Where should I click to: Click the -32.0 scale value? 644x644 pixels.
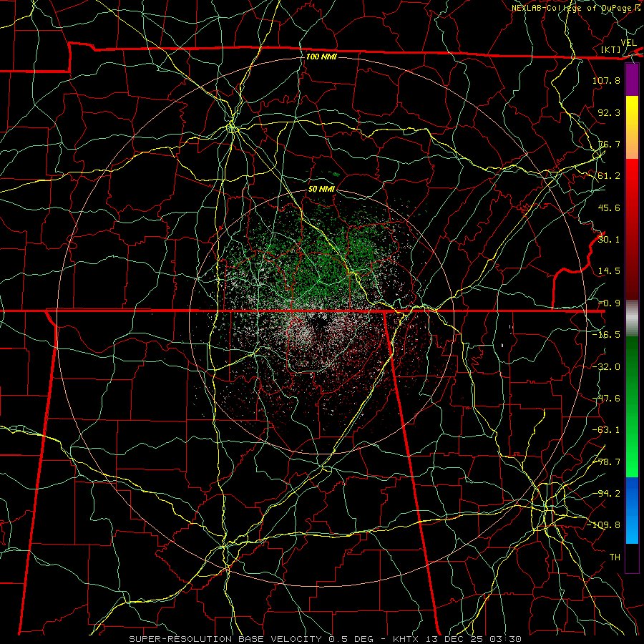tap(606, 367)
